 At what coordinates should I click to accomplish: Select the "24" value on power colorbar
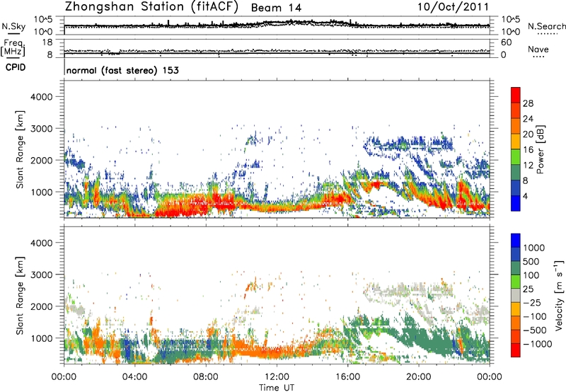click(x=528, y=119)
